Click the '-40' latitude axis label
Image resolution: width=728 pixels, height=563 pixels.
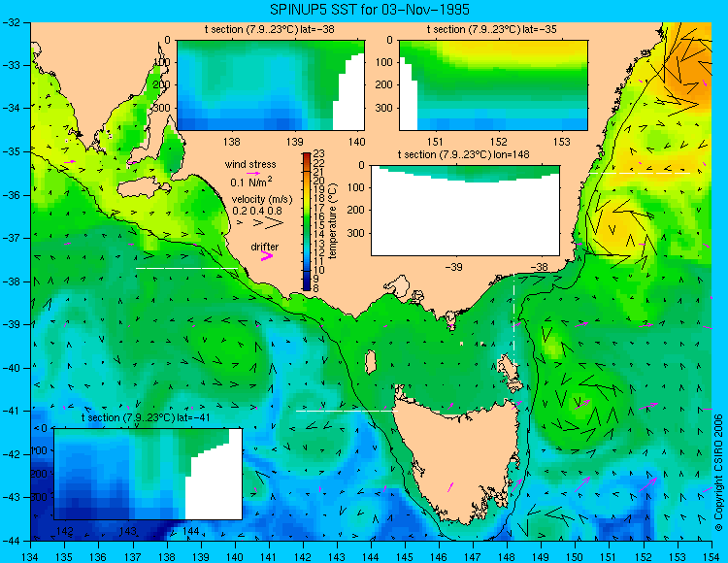point(12,368)
